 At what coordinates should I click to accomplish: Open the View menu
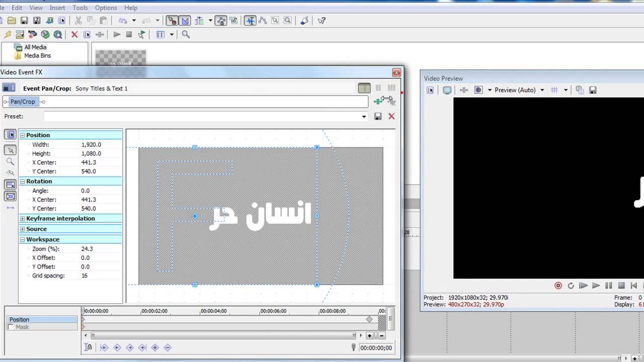click(36, 8)
